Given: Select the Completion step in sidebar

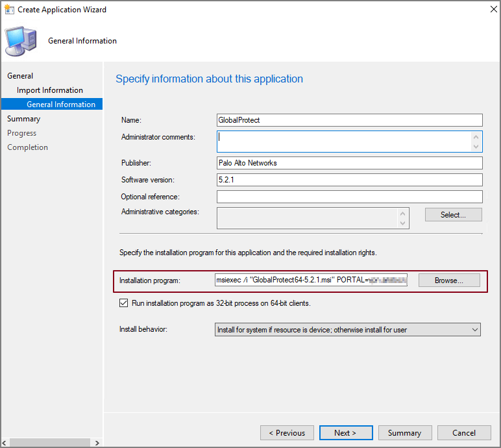Looking at the screenshot, I should (x=27, y=147).
